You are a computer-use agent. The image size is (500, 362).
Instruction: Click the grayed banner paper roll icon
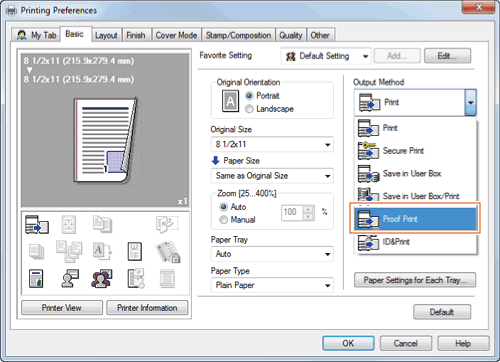(167, 279)
